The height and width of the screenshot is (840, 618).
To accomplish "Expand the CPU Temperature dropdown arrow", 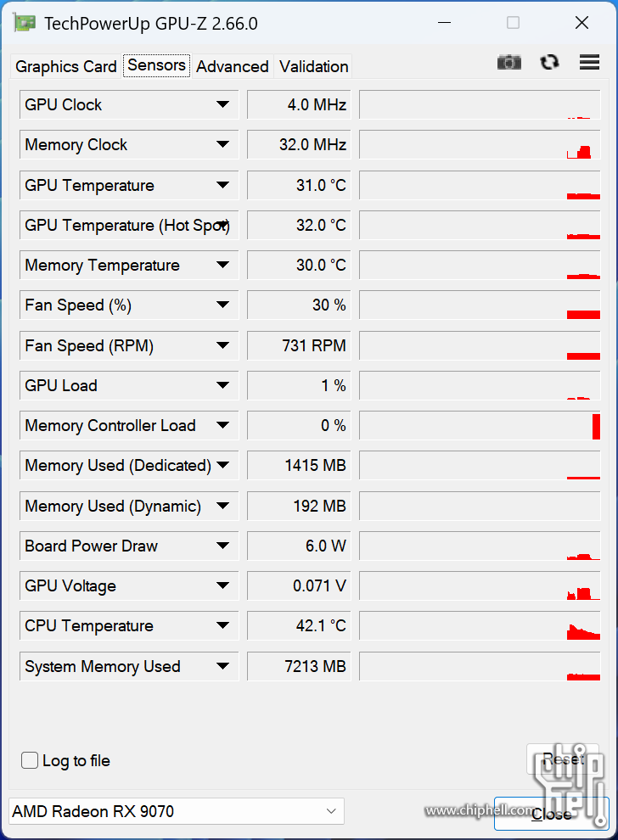I will 223,625.
